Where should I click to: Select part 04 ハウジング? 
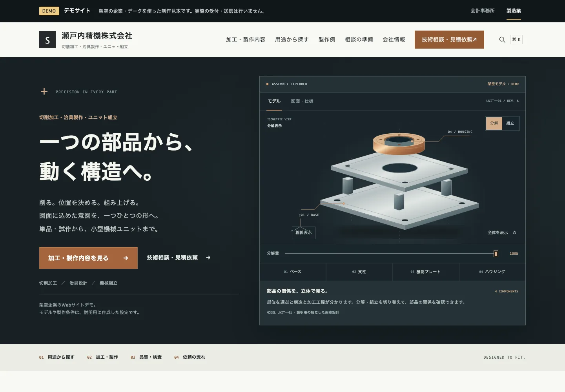point(492,272)
